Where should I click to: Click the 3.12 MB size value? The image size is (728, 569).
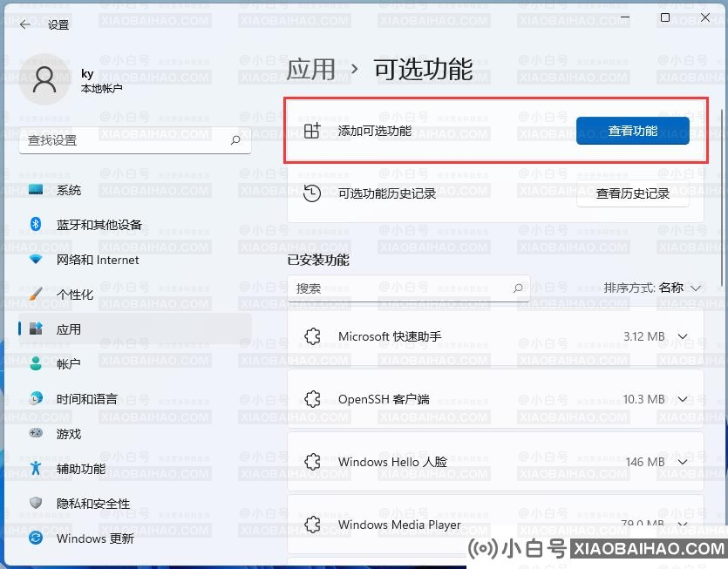pyautogui.click(x=644, y=336)
